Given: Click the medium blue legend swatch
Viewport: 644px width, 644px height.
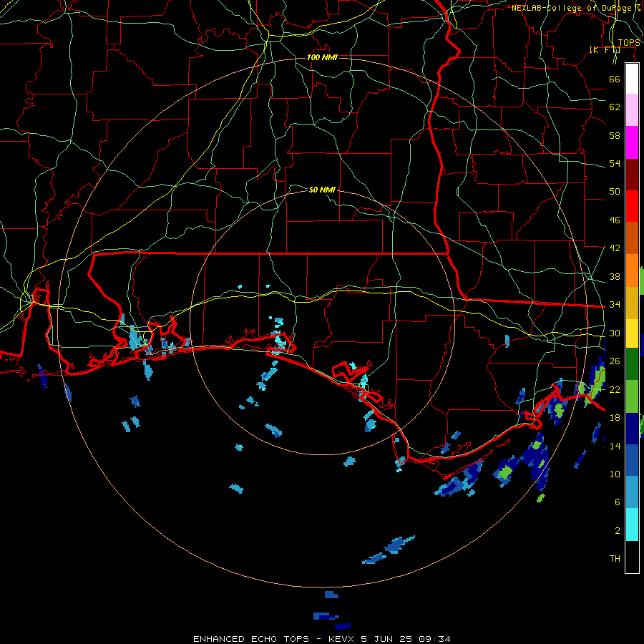Looking at the screenshot, I should click(x=632, y=460).
